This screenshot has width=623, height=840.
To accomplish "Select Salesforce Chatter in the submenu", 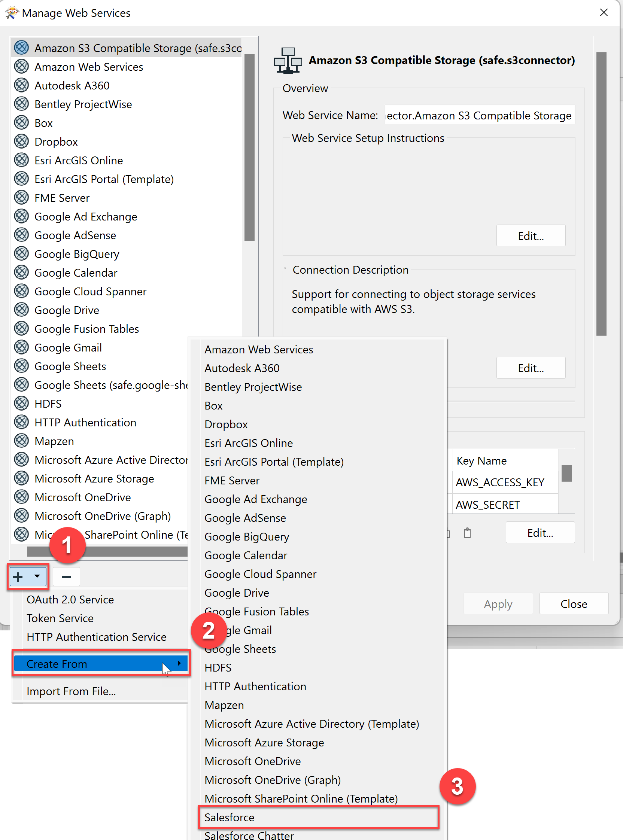I will coord(249,835).
